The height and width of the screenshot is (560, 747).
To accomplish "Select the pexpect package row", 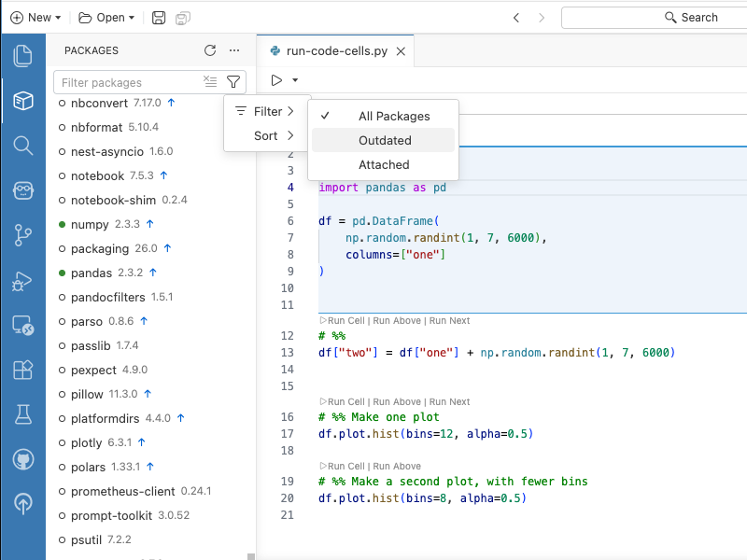I will (151, 370).
